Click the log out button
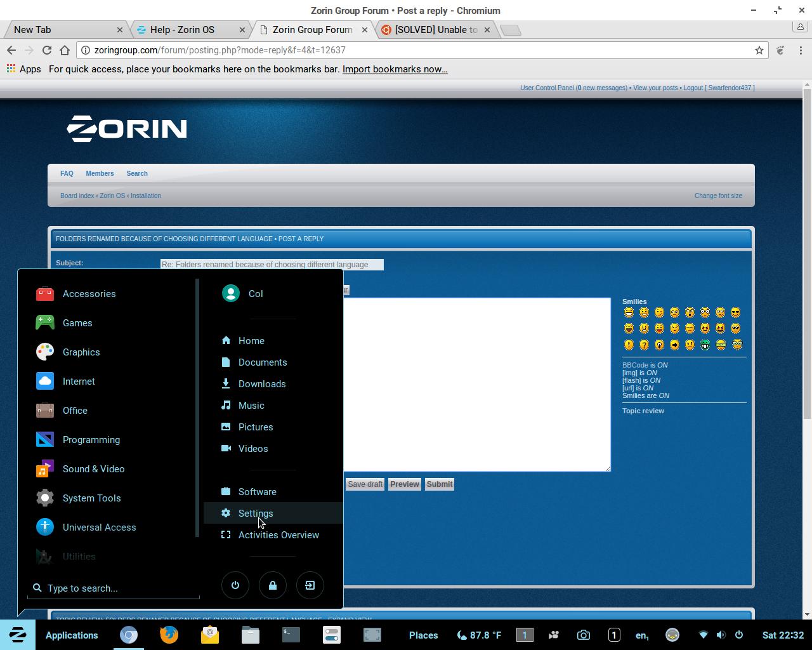Viewport: 812px width, 650px height. click(x=310, y=585)
